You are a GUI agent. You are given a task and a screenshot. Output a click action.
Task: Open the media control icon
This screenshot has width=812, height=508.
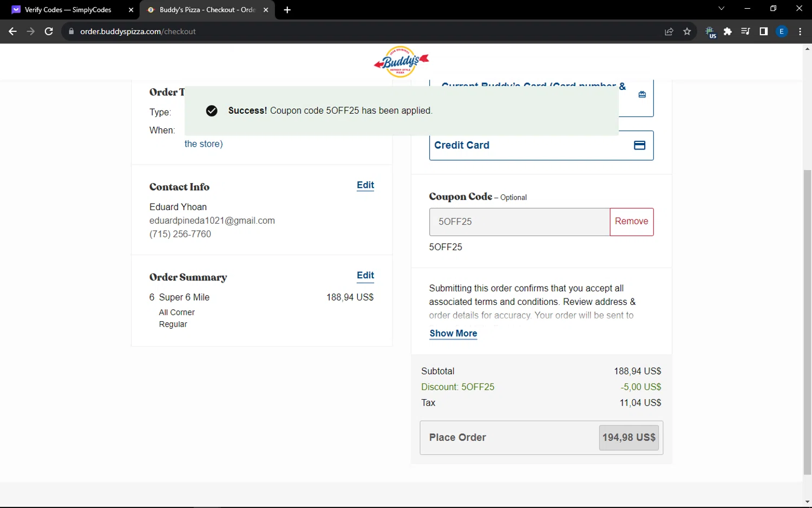pos(745,31)
